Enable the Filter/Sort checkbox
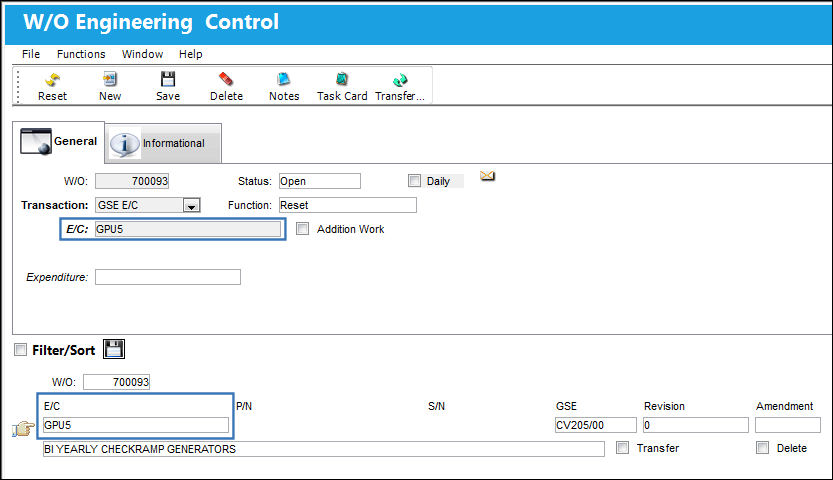The image size is (833, 480). (x=20, y=350)
